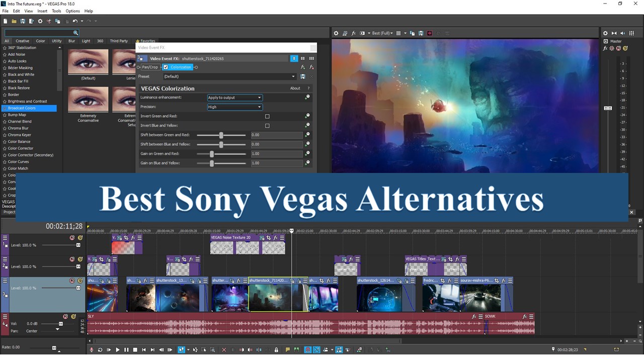Open Preset dropdown showing (Default)

tap(229, 76)
